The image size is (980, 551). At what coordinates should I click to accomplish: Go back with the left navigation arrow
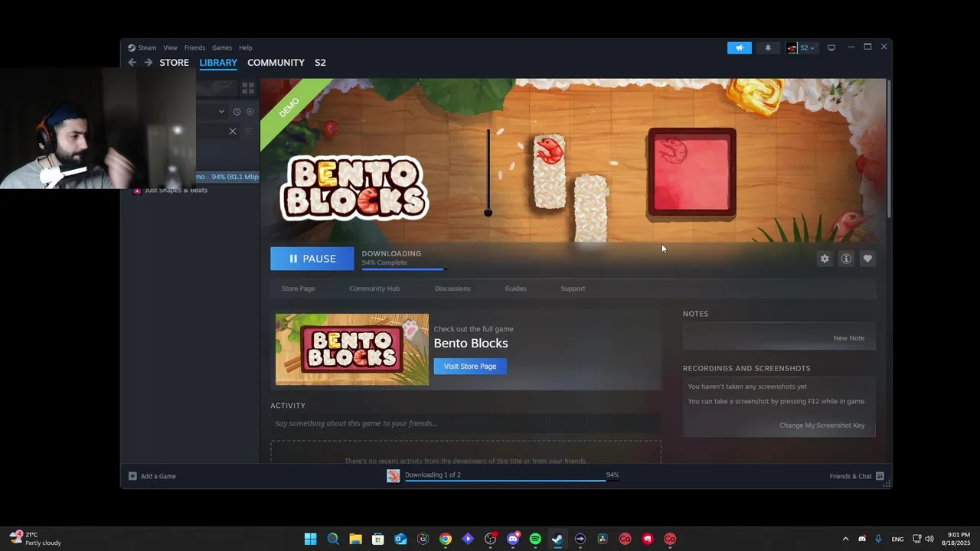click(x=132, y=63)
